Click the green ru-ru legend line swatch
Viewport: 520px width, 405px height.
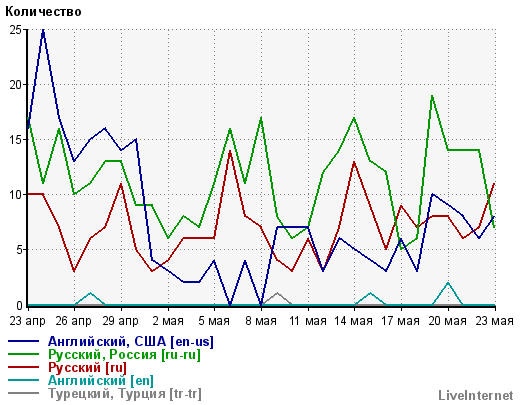[23, 355]
